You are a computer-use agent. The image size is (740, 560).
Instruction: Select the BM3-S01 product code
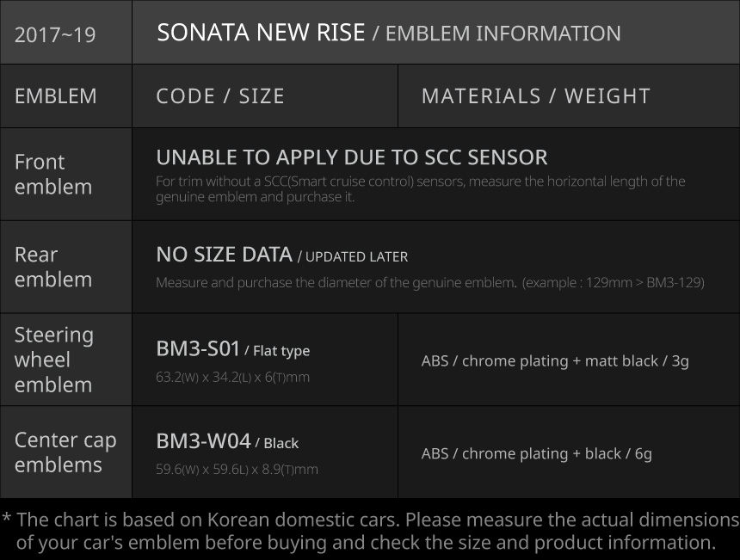[198, 348]
